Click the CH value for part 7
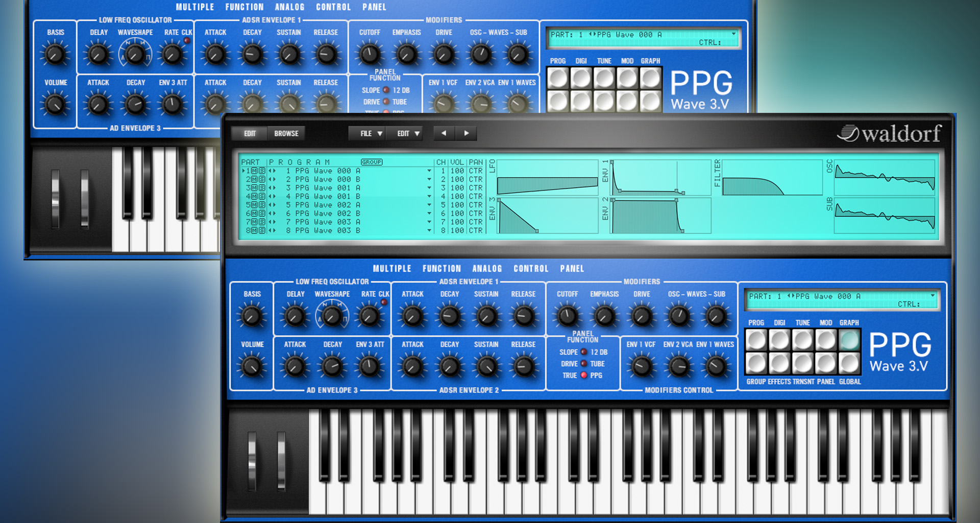 [x=443, y=222]
